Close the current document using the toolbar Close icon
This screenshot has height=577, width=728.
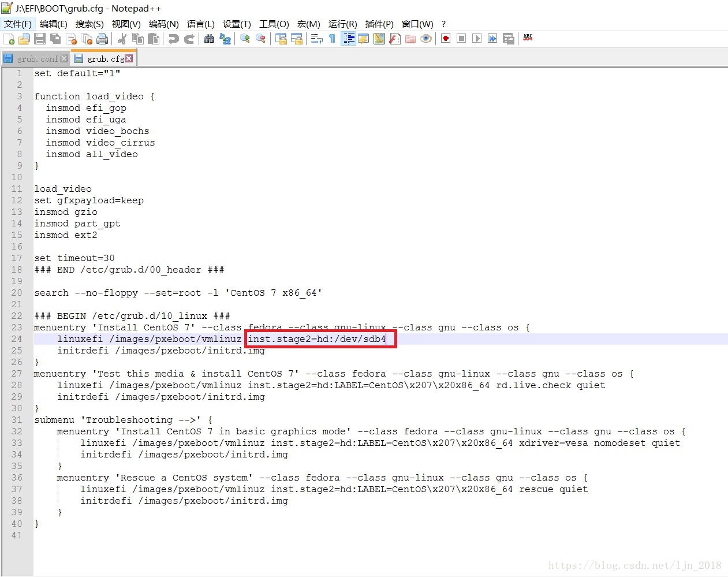click(x=71, y=39)
